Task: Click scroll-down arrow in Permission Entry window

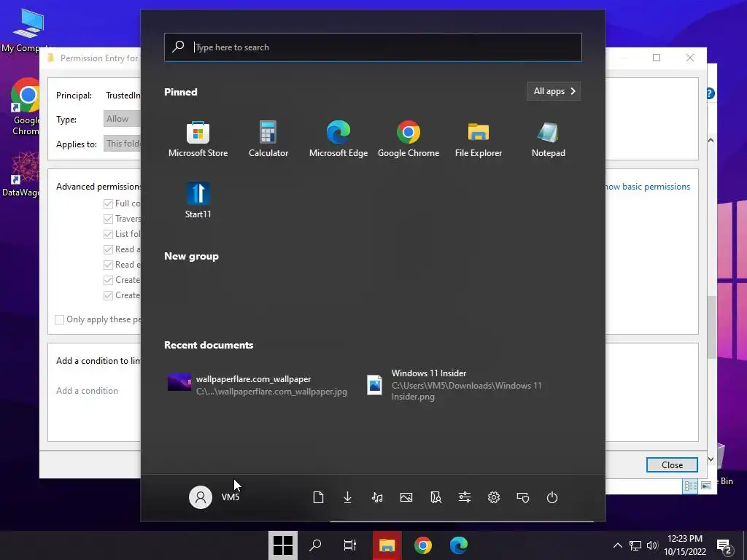Action: click(711, 459)
